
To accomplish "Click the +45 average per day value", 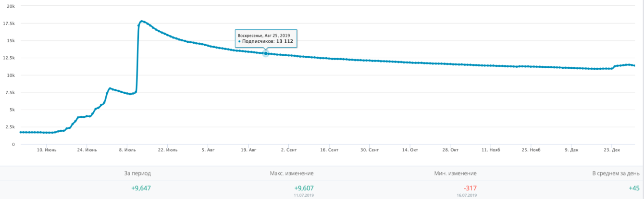I will 634,188.
